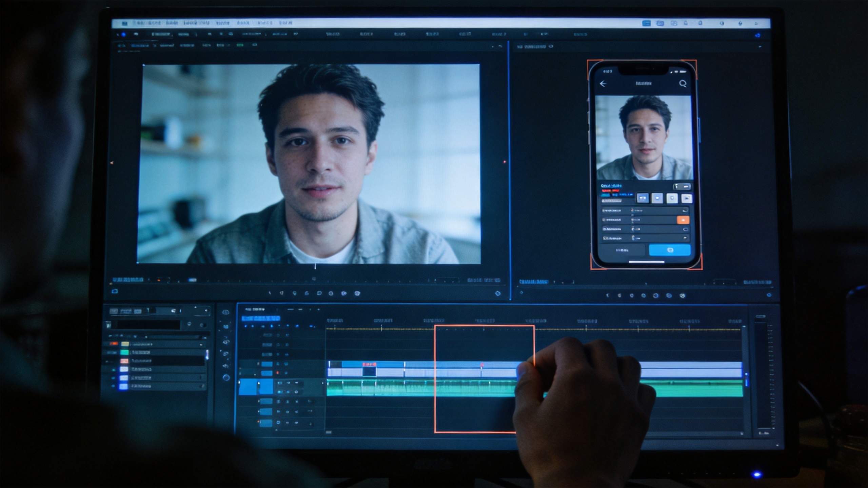Click the rightmost transport icon under the phone monitor
The height and width of the screenshot is (488, 868).
tap(682, 296)
